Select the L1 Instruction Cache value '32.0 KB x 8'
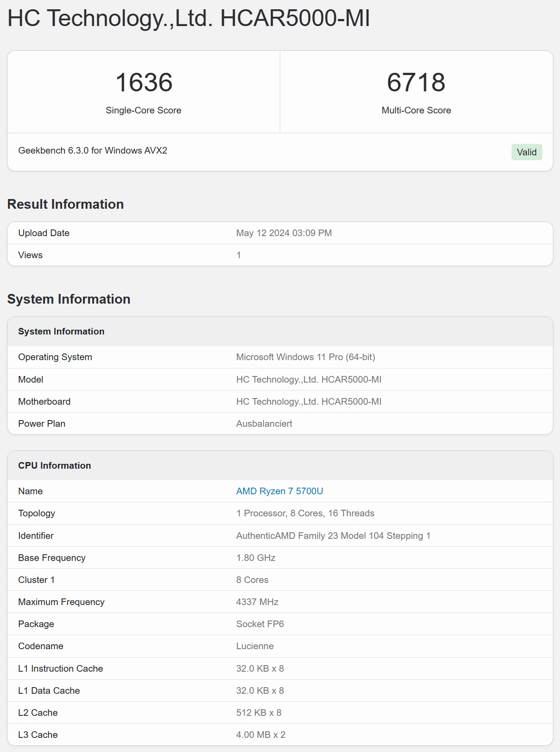The image size is (560, 752). 260,669
